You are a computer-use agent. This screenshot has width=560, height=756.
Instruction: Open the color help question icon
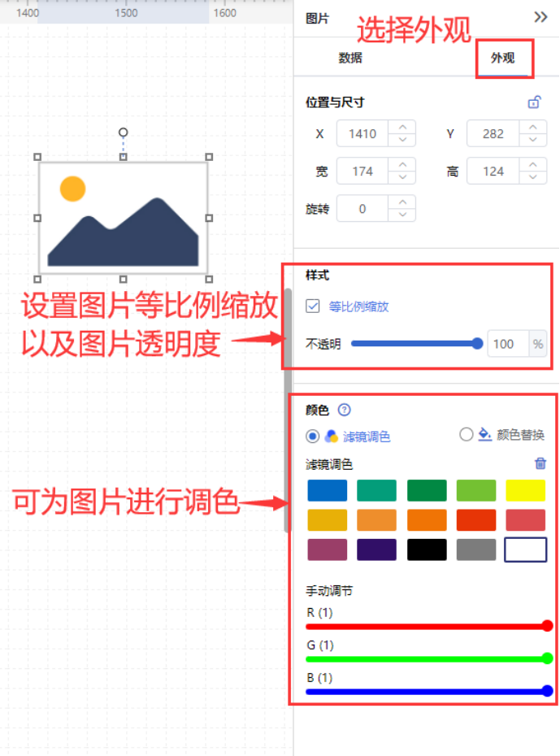pyautogui.click(x=344, y=410)
